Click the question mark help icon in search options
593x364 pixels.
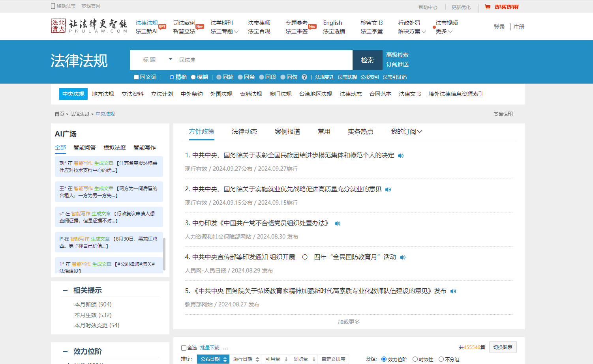304,77
